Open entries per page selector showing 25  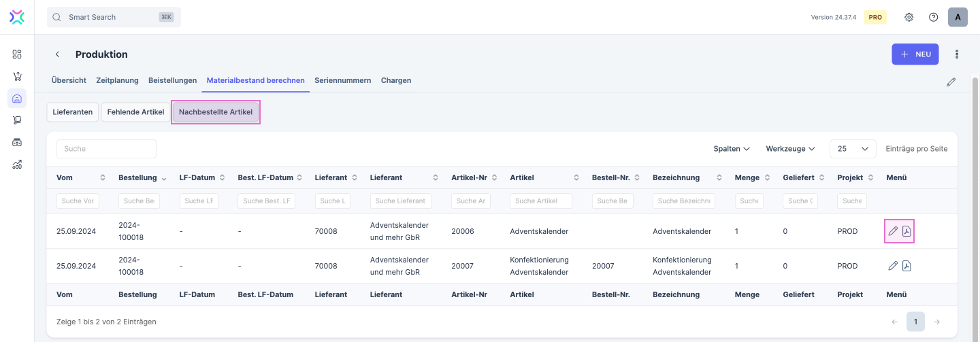click(x=853, y=149)
